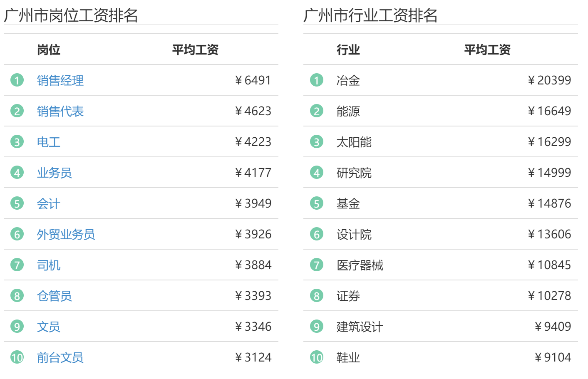The height and width of the screenshot is (379, 588).
Task: Open the 会计 position link
Action: tap(48, 203)
